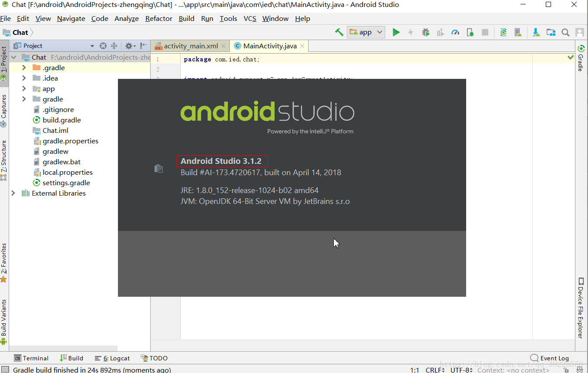The width and height of the screenshot is (588, 373).
Task: Toggle the Device File Explorer tool window
Action: point(581,308)
